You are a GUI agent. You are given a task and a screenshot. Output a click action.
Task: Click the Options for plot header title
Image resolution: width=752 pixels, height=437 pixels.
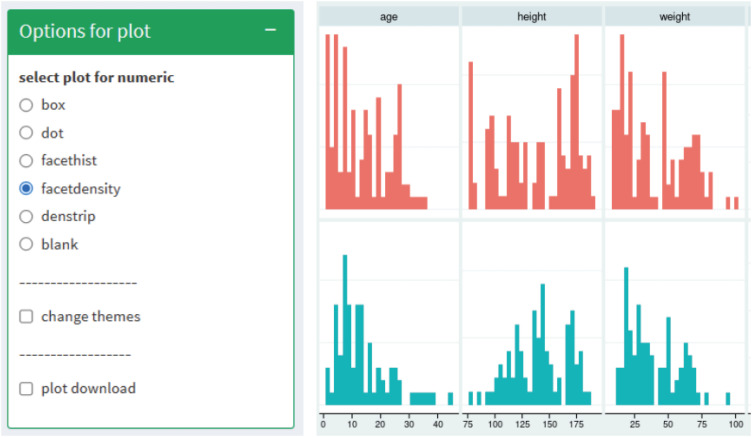[85, 31]
